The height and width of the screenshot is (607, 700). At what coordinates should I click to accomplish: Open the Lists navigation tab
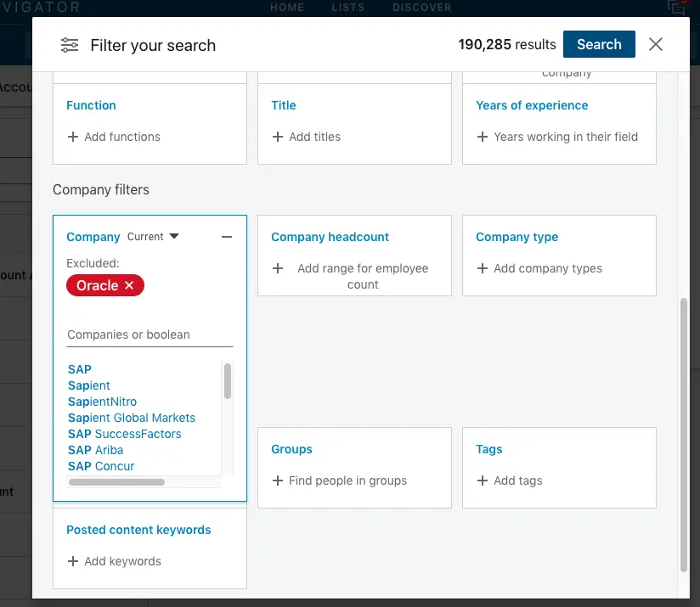[347, 8]
